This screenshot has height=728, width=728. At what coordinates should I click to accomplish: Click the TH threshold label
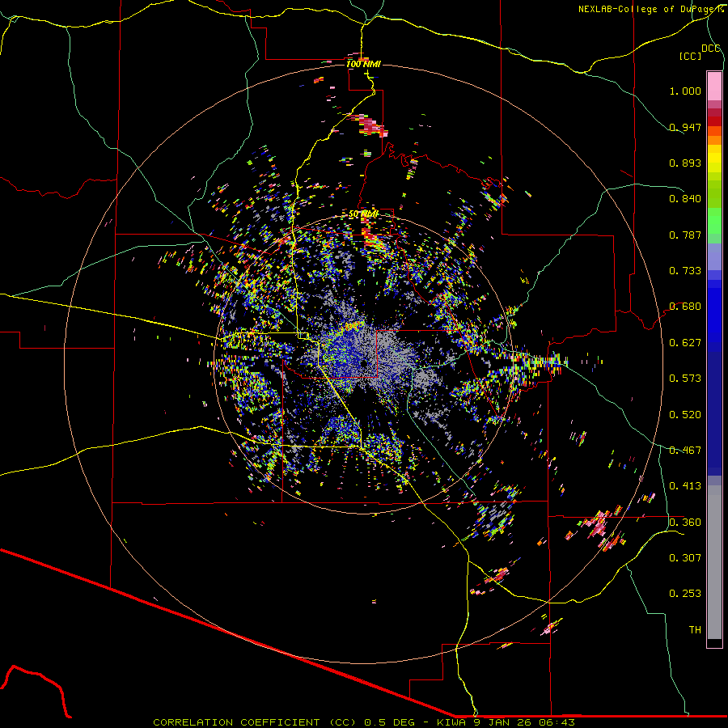click(x=695, y=630)
